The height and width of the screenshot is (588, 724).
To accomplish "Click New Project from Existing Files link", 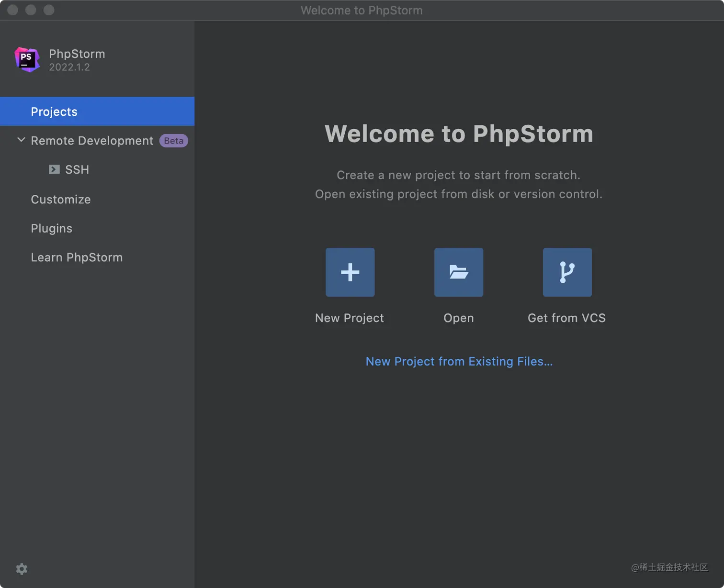I will 459,361.
